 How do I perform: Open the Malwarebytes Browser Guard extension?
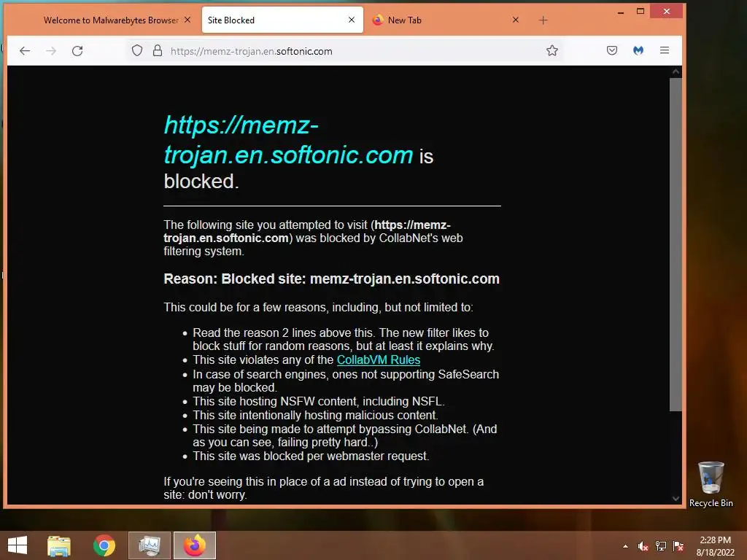click(x=638, y=50)
